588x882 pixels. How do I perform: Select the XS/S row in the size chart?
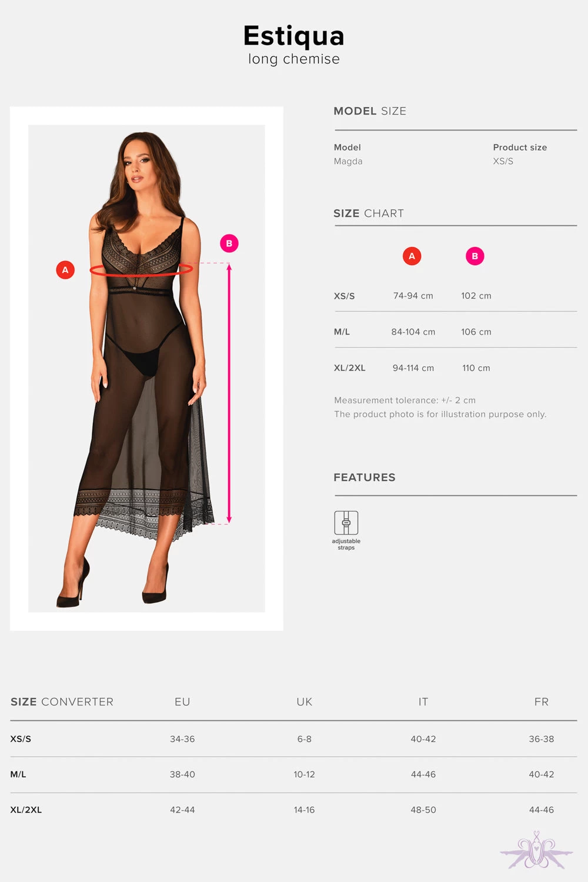click(455, 296)
